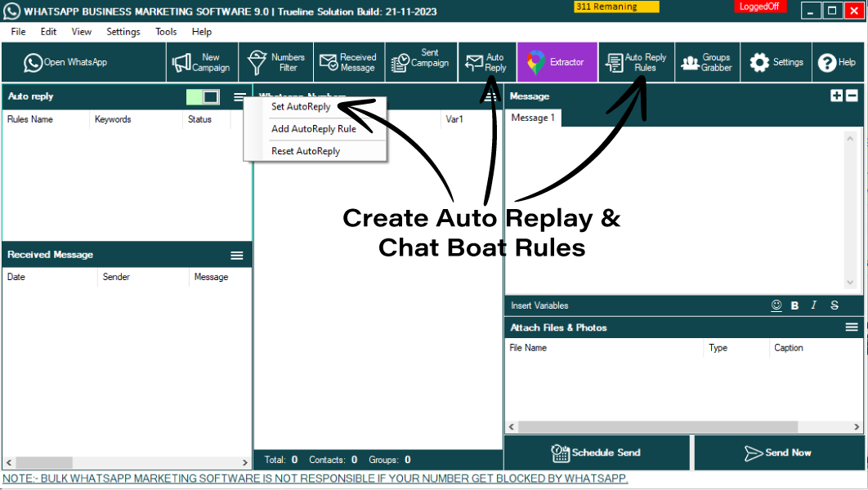Click the left panel horizontal scrollbar thumb

[44, 462]
